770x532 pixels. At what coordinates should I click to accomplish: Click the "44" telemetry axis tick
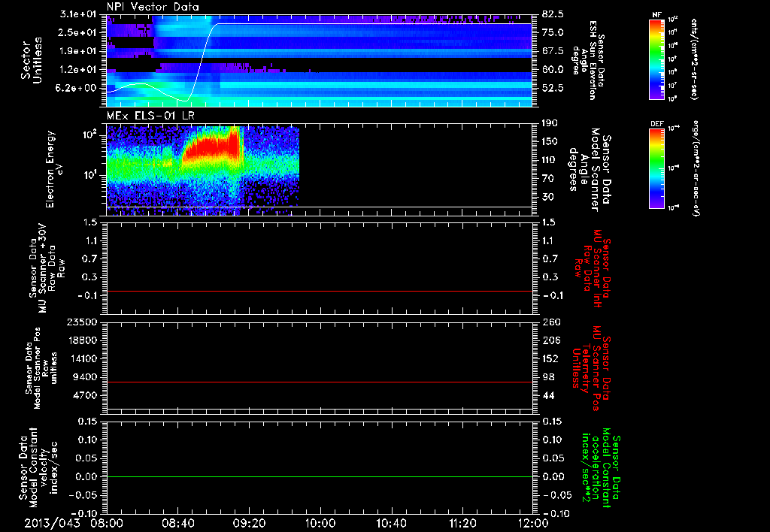point(547,395)
